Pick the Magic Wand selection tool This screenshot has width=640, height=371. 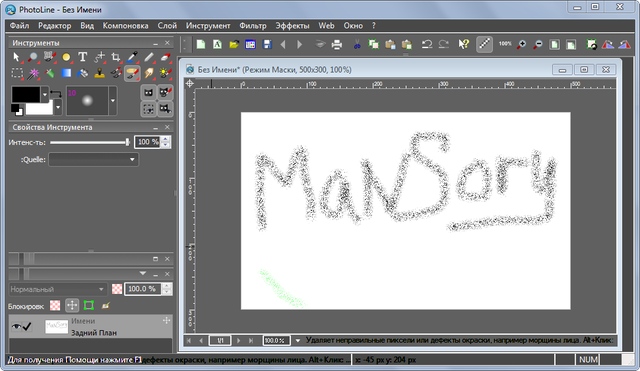tap(33, 73)
